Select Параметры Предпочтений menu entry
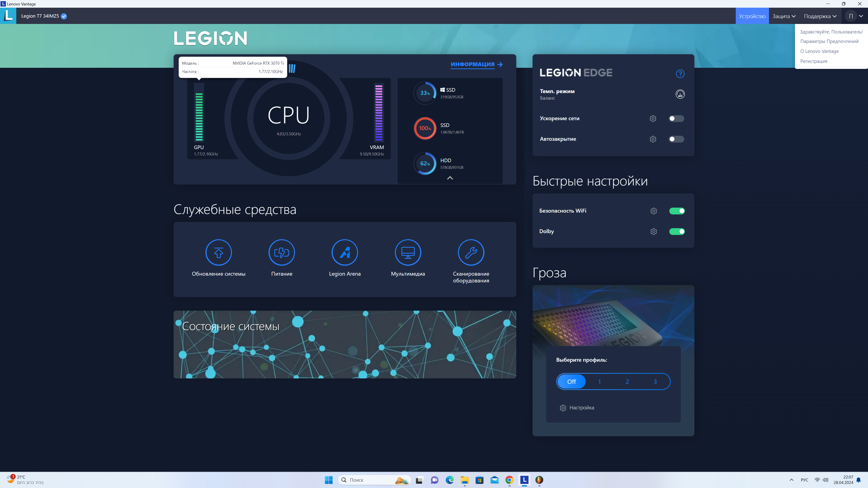The width and height of the screenshot is (868, 488). pyautogui.click(x=829, y=41)
